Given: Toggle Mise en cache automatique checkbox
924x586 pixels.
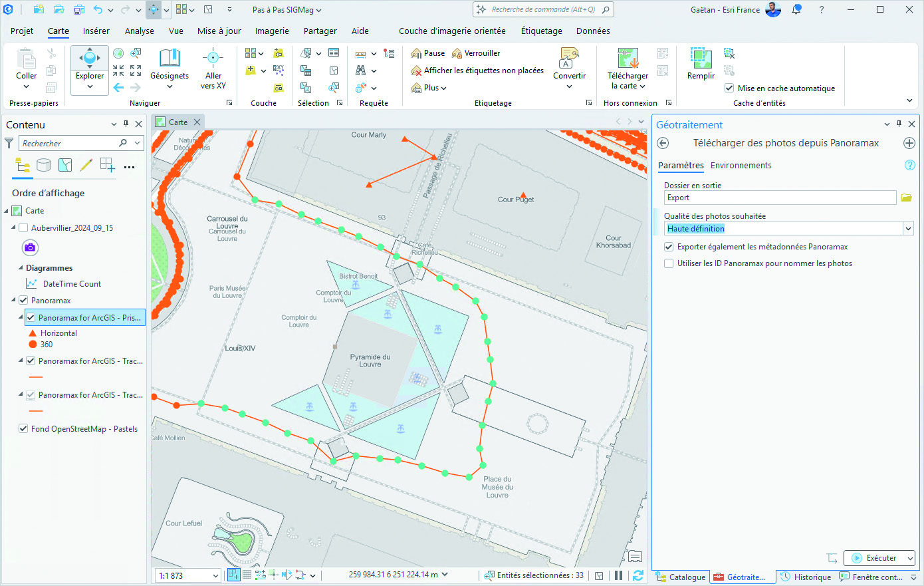Looking at the screenshot, I should pyautogui.click(x=729, y=88).
